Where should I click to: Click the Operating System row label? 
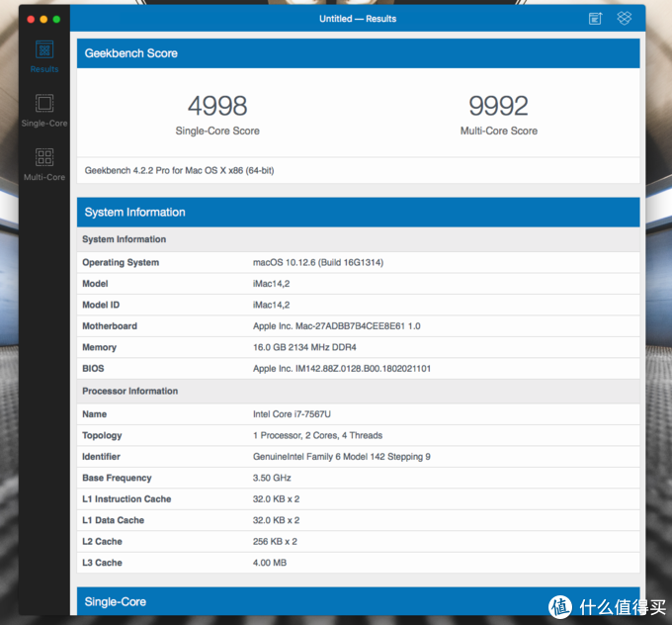(x=121, y=262)
